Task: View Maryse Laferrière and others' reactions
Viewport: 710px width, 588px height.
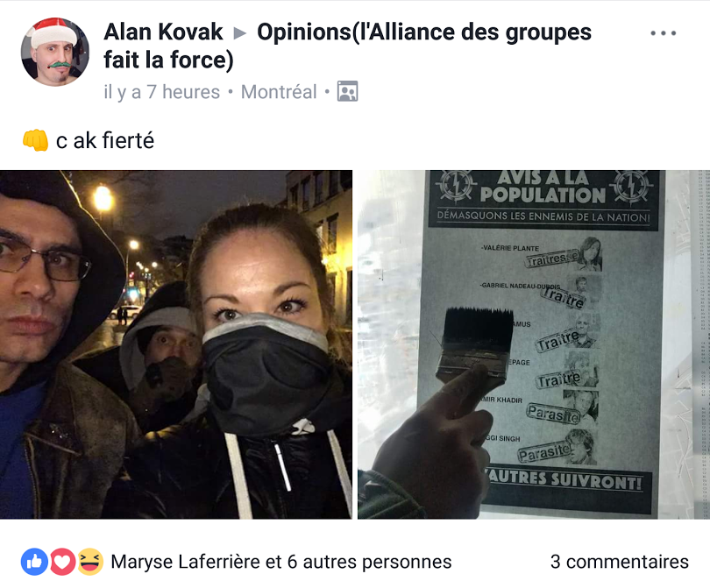Action: (281, 562)
